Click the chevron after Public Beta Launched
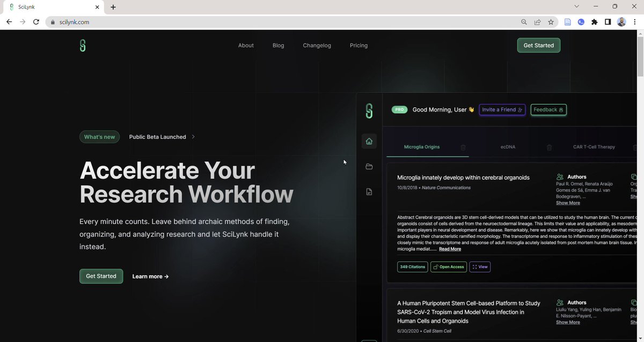The height and width of the screenshot is (342, 644). point(193,137)
